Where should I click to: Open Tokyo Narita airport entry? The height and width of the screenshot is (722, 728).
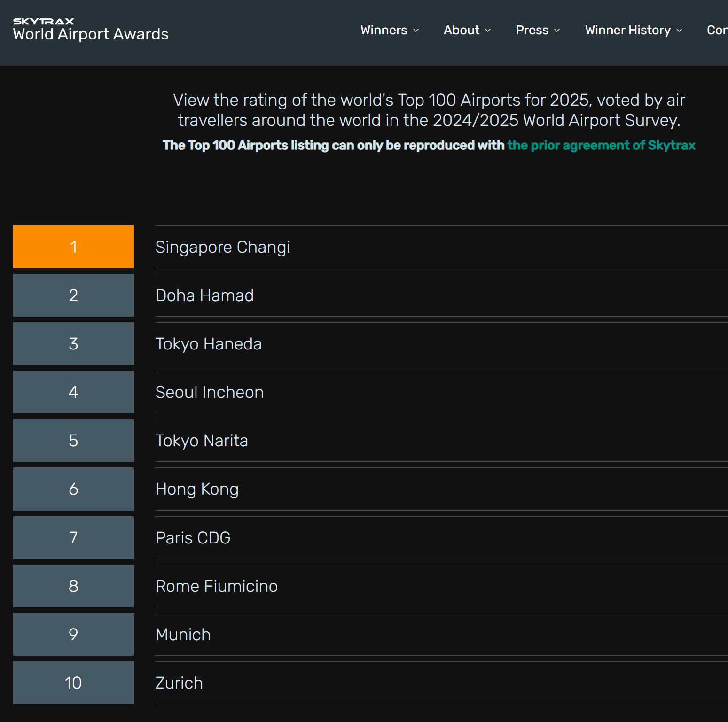[202, 441]
